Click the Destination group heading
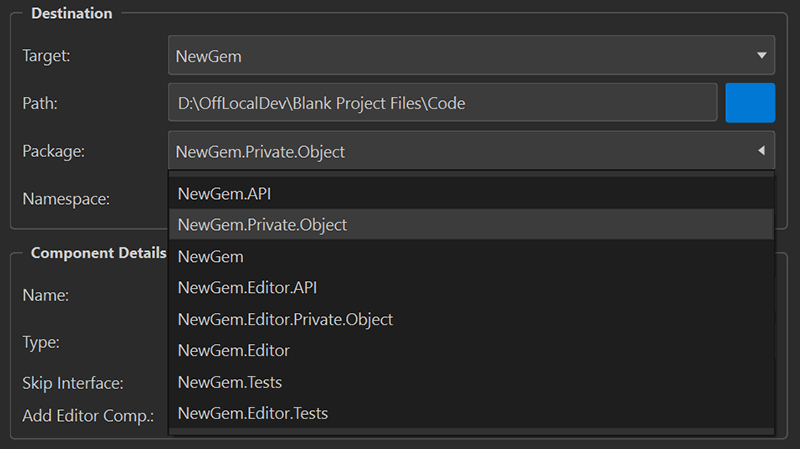800x449 pixels. pos(71,13)
